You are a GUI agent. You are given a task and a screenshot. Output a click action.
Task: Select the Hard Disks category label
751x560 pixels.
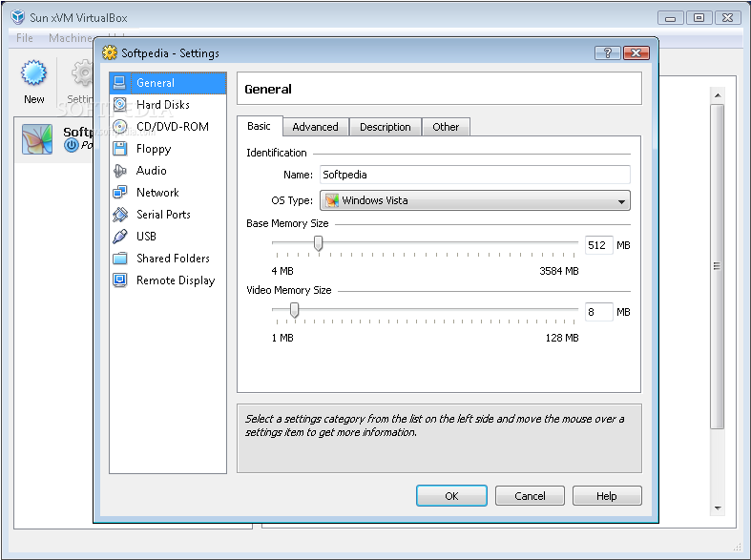coord(163,104)
